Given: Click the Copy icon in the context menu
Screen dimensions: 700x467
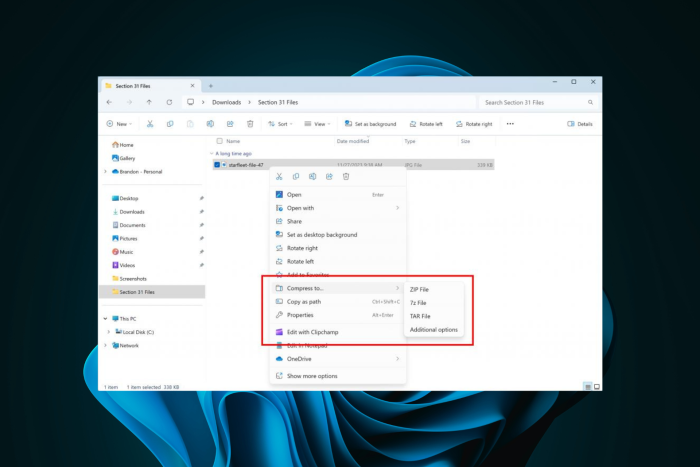Looking at the screenshot, I should pyautogui.click(x=296, y=176).
